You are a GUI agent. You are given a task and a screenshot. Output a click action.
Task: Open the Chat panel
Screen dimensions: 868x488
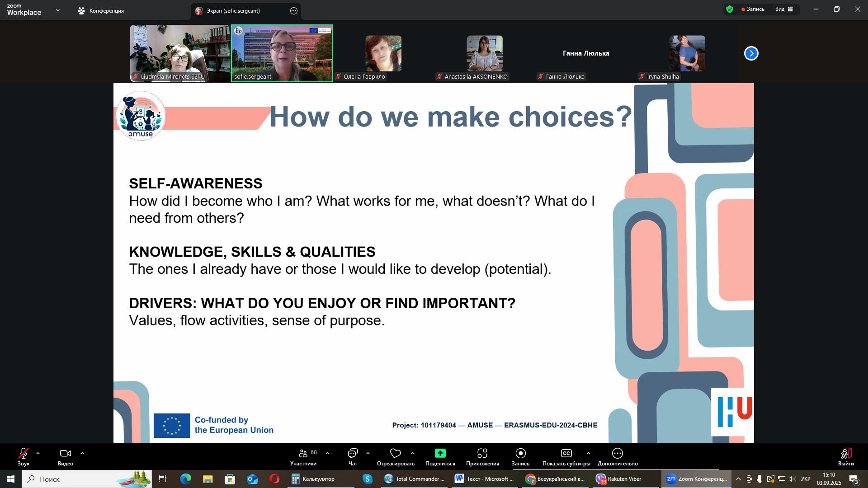coord(353,453)
